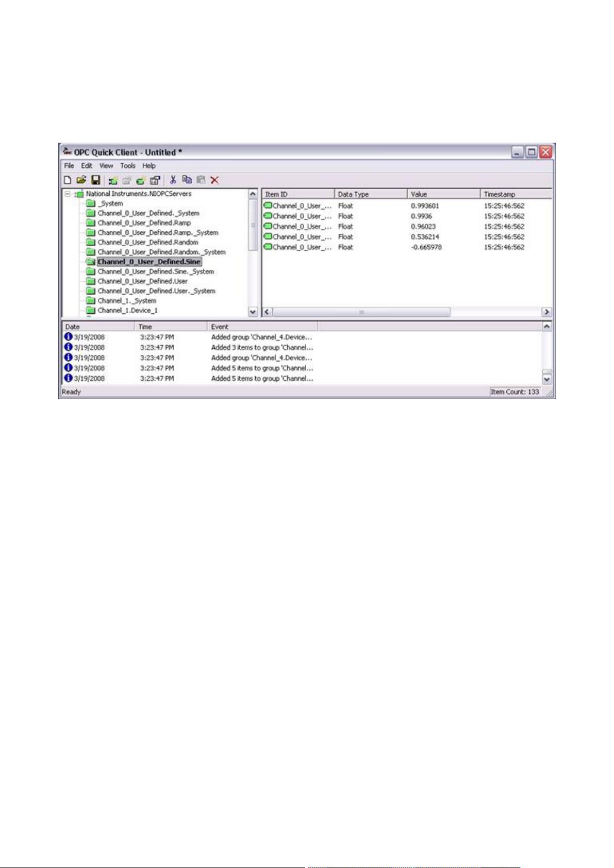The width and height of the screenshot is (614, 868).
Task: Select the Channel_1.Device_1 group
Action: point(127,311)
